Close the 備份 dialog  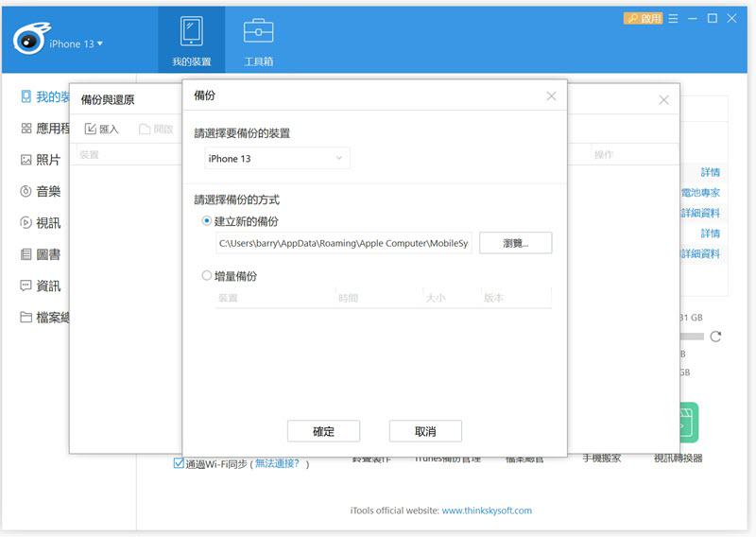coord(551,96)
